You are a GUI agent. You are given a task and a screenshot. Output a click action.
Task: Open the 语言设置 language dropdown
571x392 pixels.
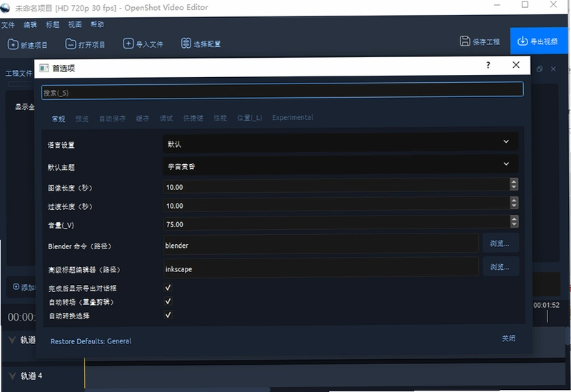[x=340, y=142]
